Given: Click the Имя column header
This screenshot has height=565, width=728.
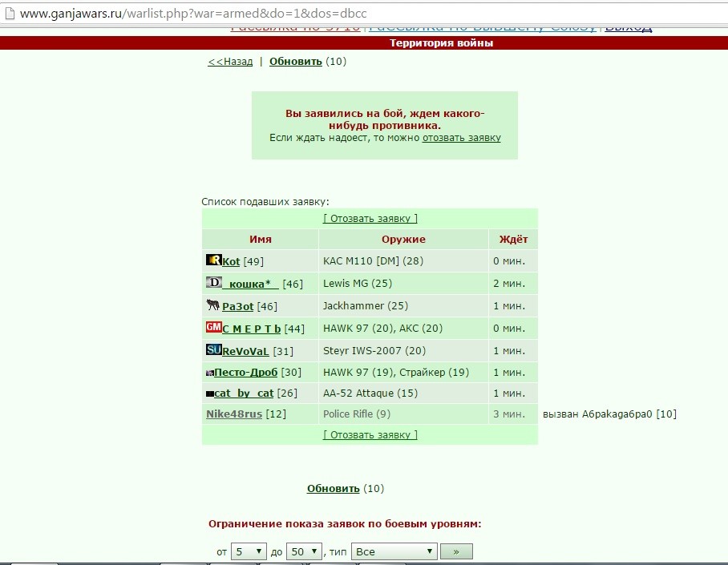Looking at the screenshot, I should pyautogui.click(x=261, y=239).
